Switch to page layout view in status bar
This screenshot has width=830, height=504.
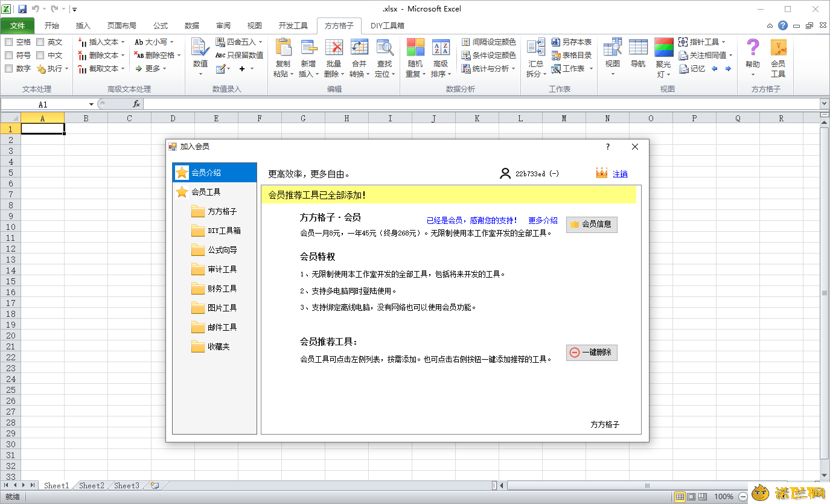(x=691, y=497)
